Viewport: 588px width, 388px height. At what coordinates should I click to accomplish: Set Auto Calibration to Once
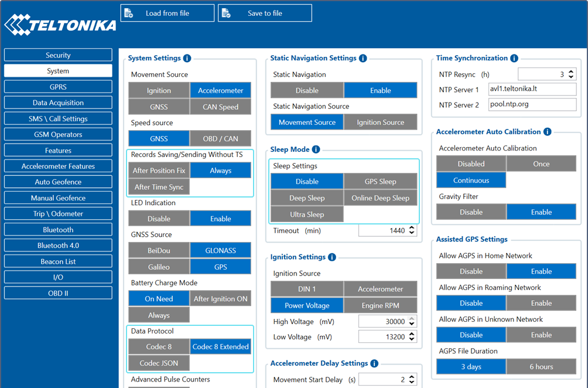pyautogui.click(x=541, y=164)
